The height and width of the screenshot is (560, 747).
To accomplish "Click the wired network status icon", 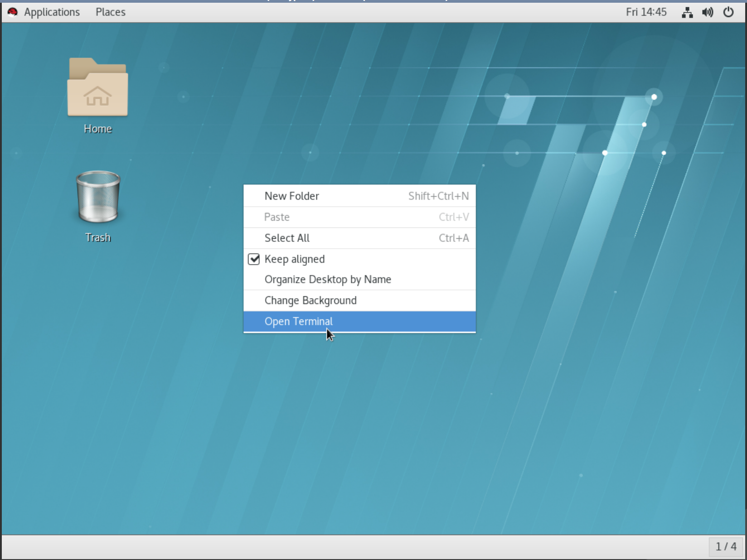I will coord(687,12).
